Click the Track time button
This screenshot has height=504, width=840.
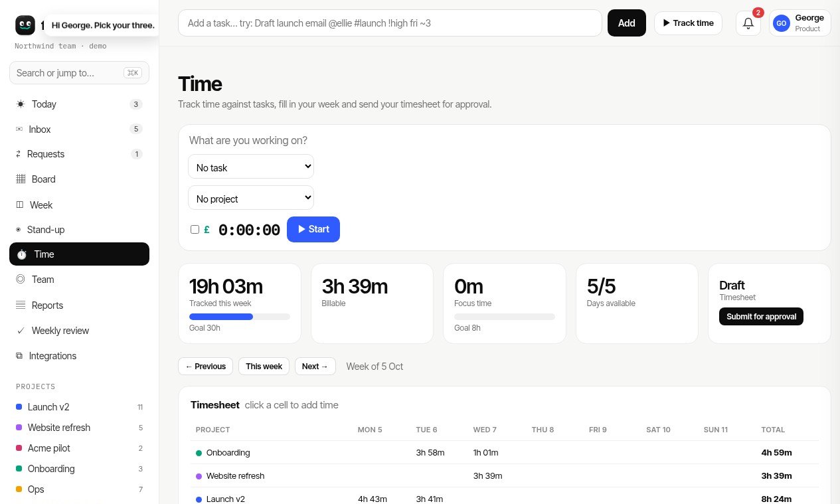click(x=688, y=23)
